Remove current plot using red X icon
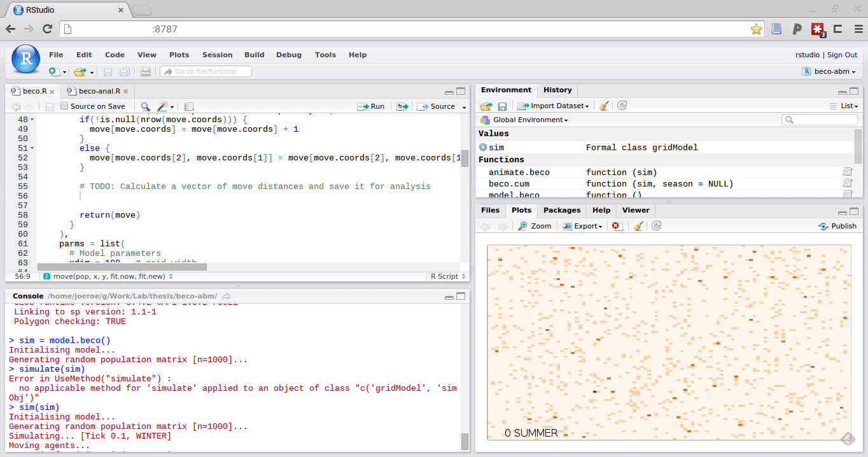This screenshot has height=457, width=868. 616,226
